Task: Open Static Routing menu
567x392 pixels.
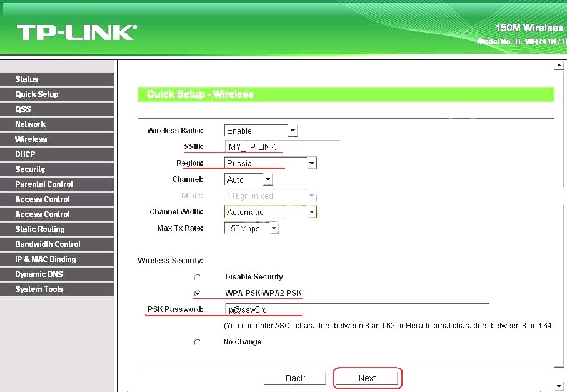Action: (57, 229)
